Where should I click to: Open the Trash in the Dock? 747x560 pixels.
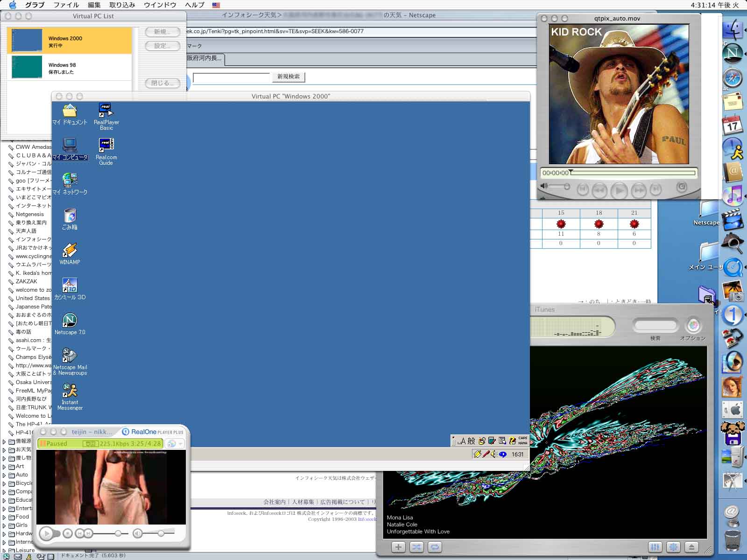coord(733,540)
